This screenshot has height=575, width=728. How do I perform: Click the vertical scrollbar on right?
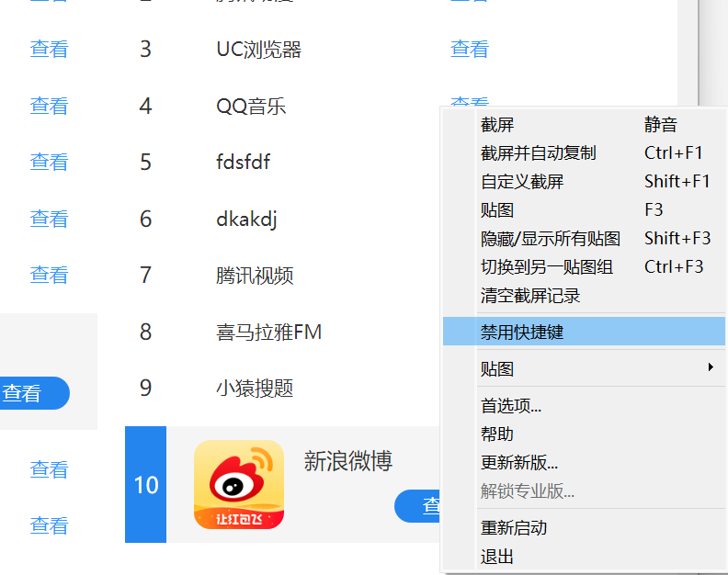pyautogui.click(x=688, y=53)
